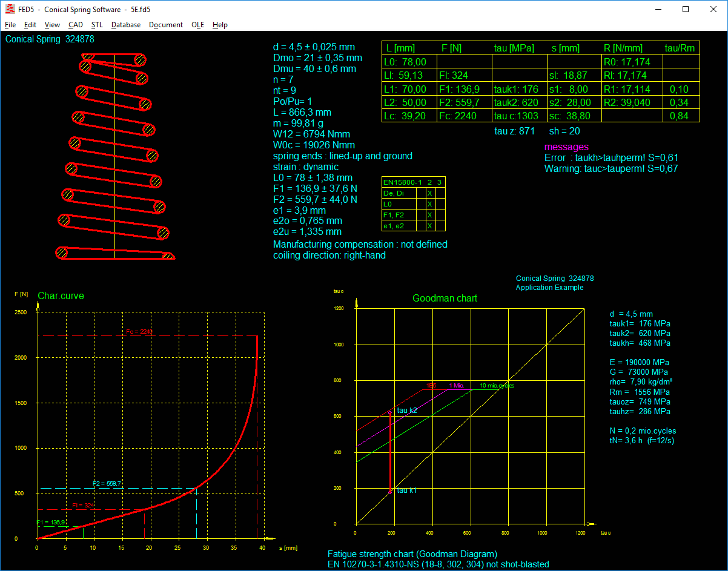Open the CAD menu
The height and width of the screenshot is (571, 728).
(76, 25)
